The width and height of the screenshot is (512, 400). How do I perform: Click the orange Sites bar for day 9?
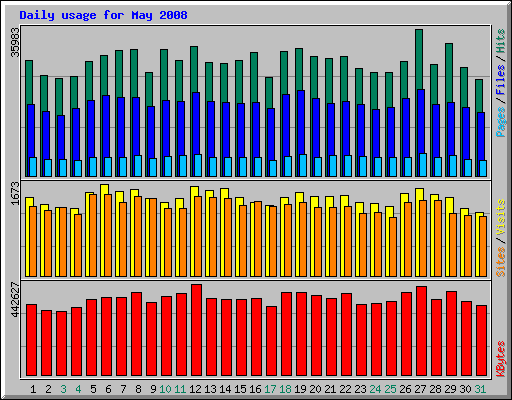[x=153, y=237]
